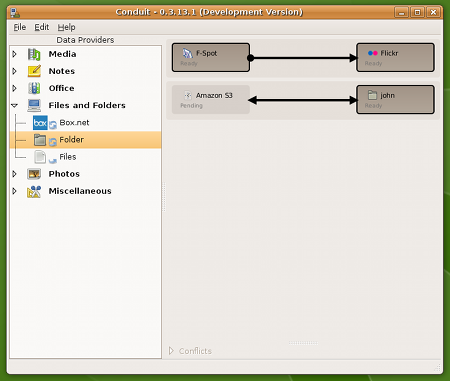This screenshot has width=450, height=381.
Task: Click the Files and Folders computer icon
Action: click(34, 105)
